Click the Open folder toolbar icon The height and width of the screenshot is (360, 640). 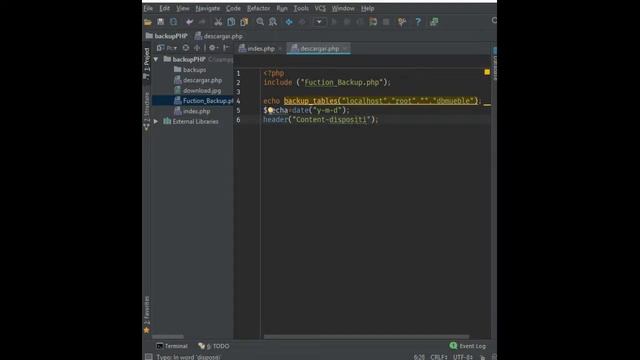coord(148,22)
